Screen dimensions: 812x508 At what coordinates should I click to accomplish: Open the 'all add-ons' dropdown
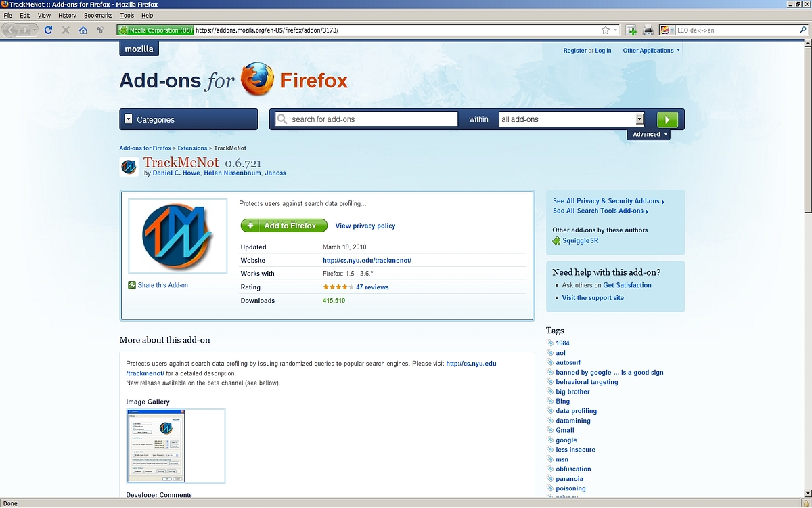639,119
